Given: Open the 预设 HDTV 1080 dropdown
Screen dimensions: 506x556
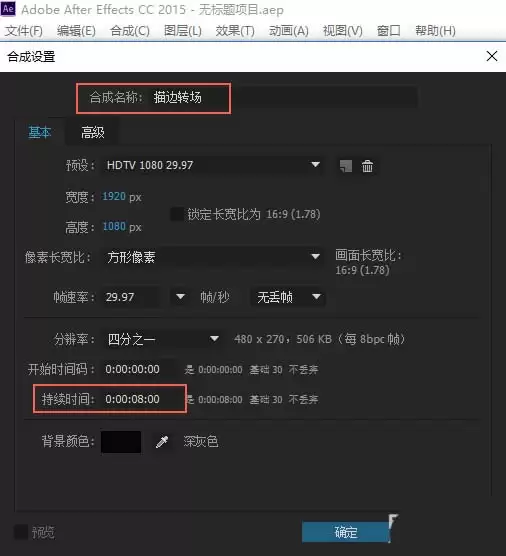Looking at the screenshot, I should click(x=213, y=165).
